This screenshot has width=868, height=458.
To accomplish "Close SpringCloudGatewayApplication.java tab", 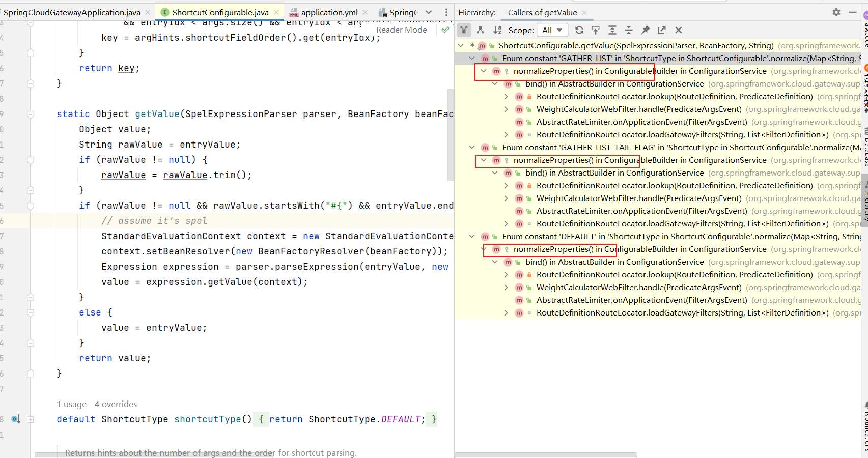I will click(148, 12).
